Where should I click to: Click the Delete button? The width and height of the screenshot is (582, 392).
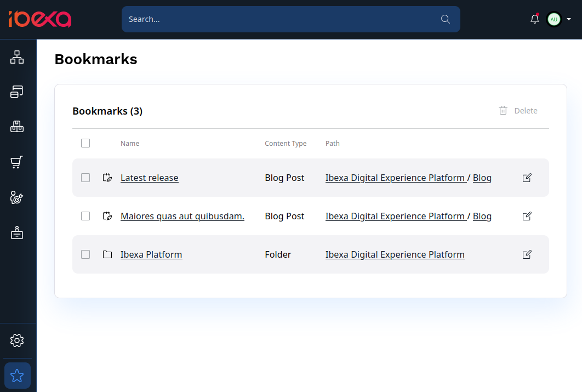tap(518, 111)
